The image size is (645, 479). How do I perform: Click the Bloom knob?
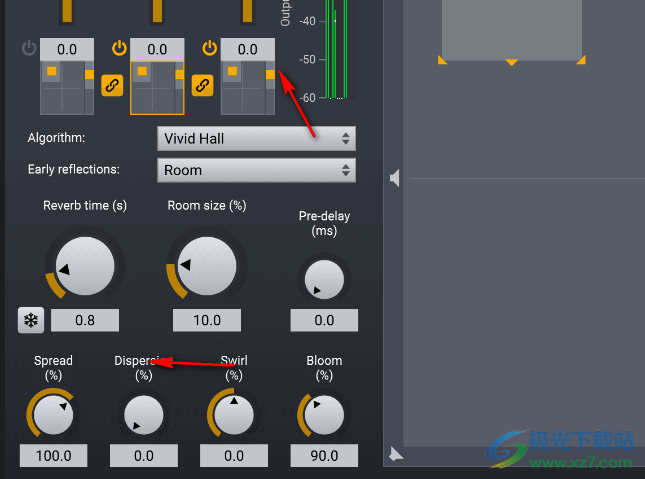(323, 413)
